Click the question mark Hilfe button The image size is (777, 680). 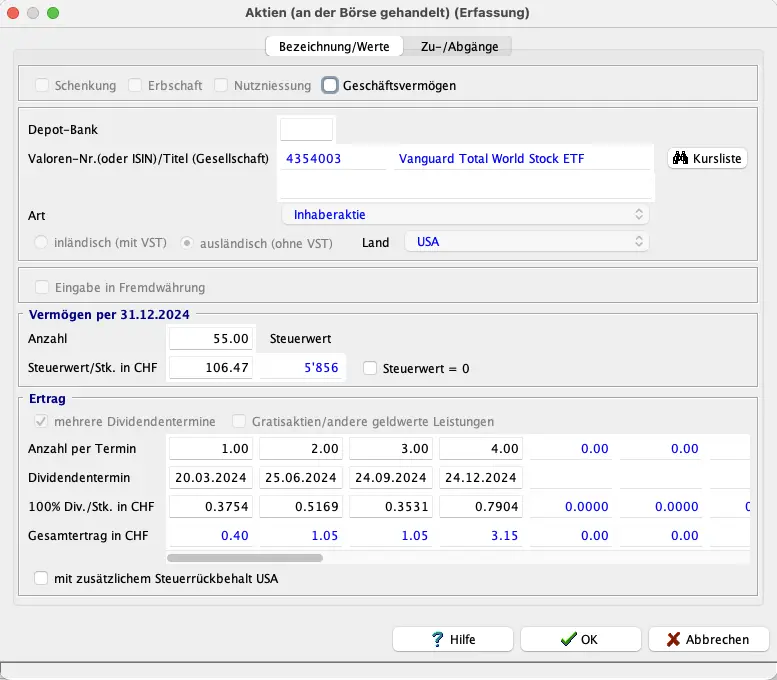(453, 639)
